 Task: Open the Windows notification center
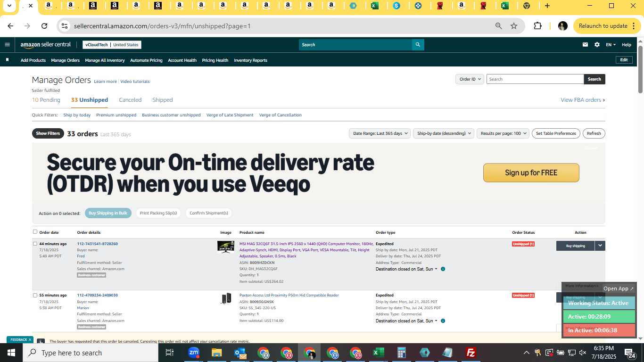[630, 353]
